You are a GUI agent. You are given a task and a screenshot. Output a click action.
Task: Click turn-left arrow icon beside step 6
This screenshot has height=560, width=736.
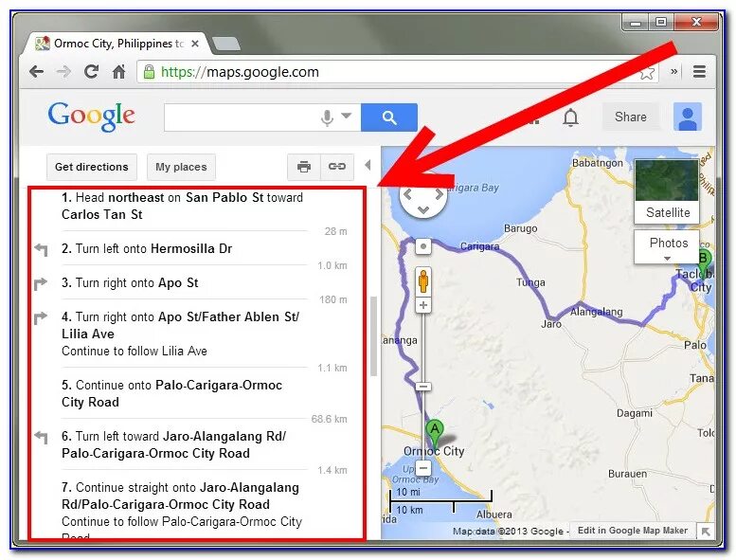42,437
